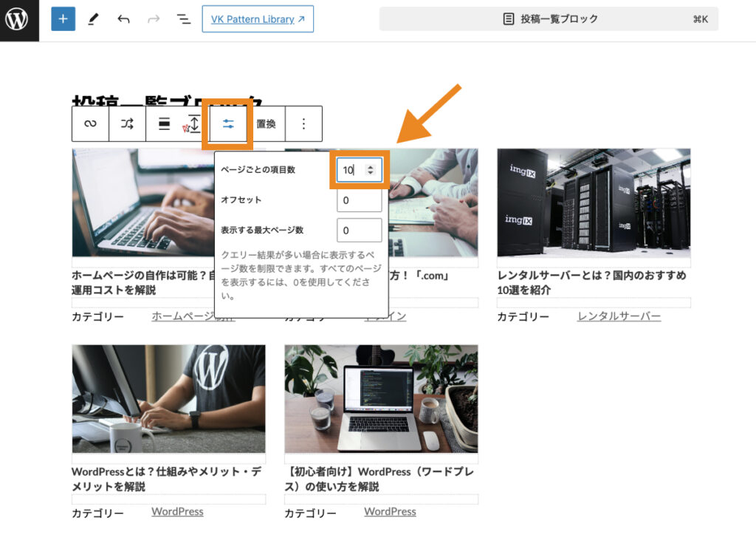
Task: Open the WordPress category link
Action: pyautogui.click(x=176, y=511)
